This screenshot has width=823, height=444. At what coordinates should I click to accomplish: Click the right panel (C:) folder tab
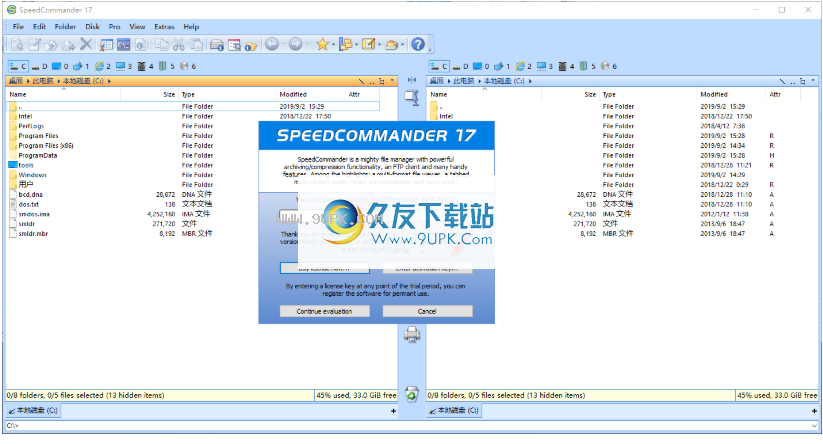point(454,410)
